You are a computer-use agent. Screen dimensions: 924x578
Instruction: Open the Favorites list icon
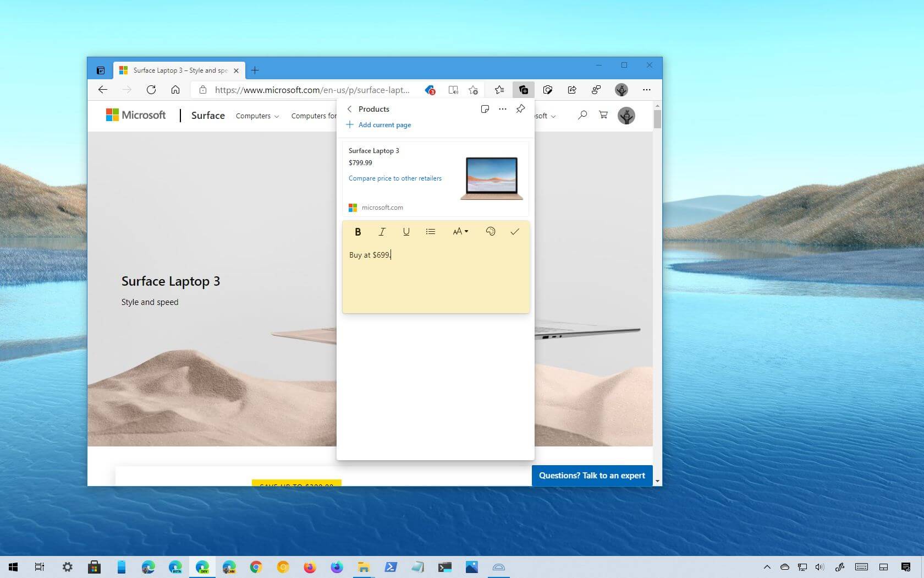pyautogui.click(x=498, y=90)
